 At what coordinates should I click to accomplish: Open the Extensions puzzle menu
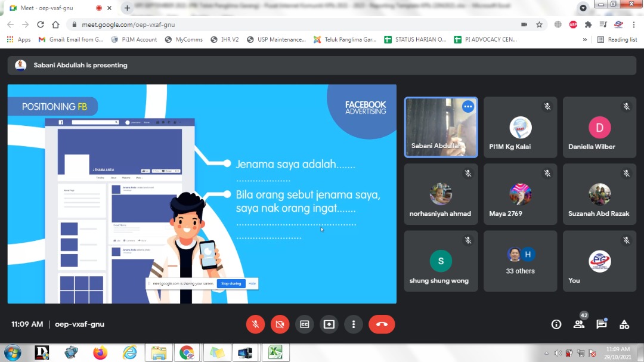coord(588,24)
